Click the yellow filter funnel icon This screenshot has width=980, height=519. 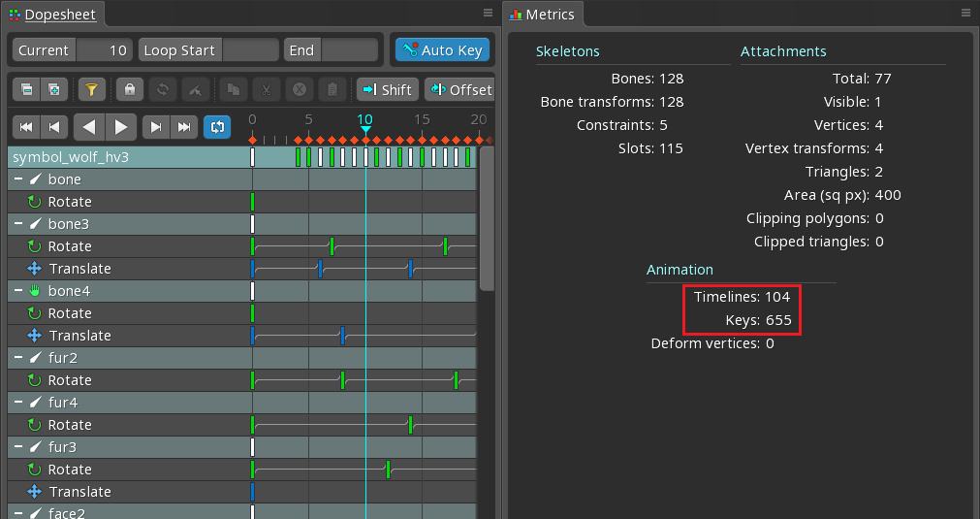click(91, 90)
